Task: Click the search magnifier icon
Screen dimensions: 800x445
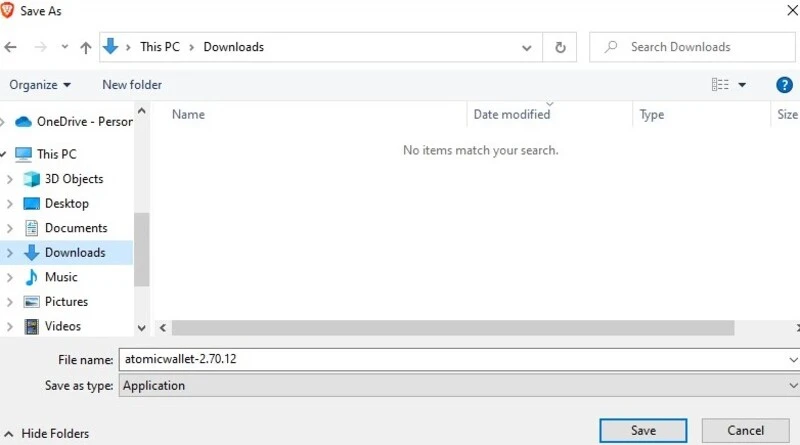Action: [610, 47]
